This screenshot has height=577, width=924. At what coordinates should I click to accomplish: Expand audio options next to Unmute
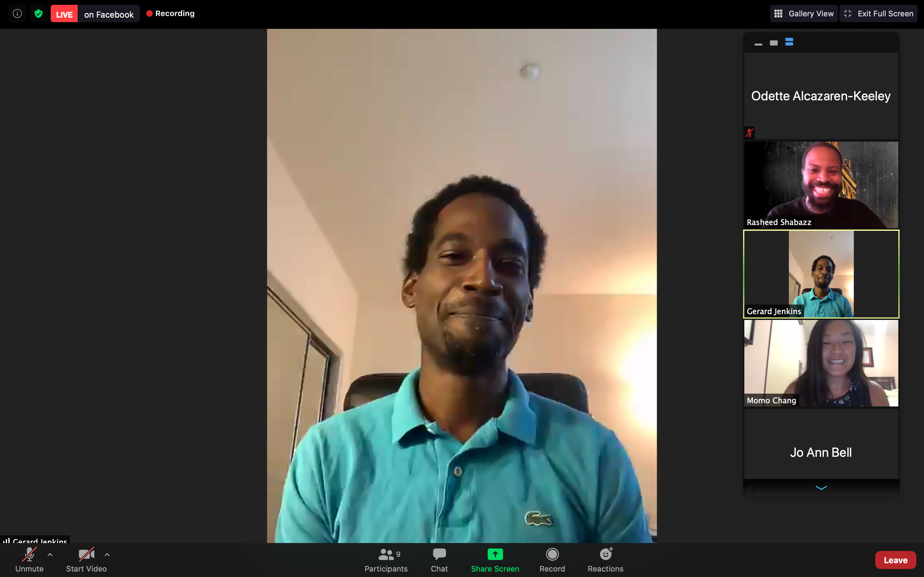50,555
